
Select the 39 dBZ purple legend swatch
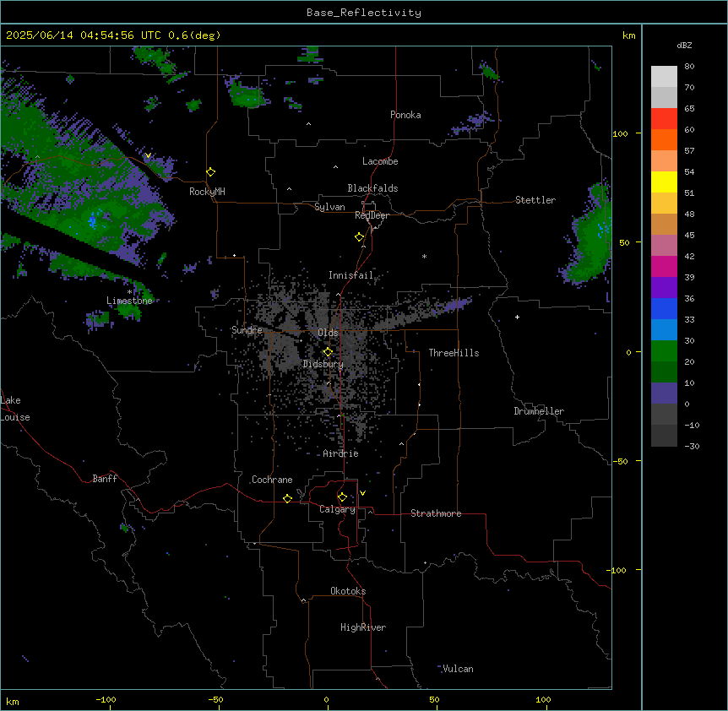point(664,287)
